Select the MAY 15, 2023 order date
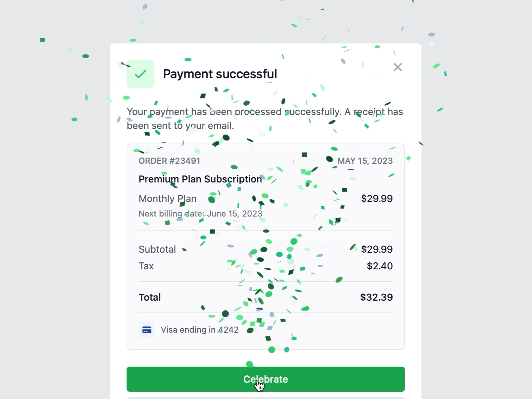 [365, 161]
